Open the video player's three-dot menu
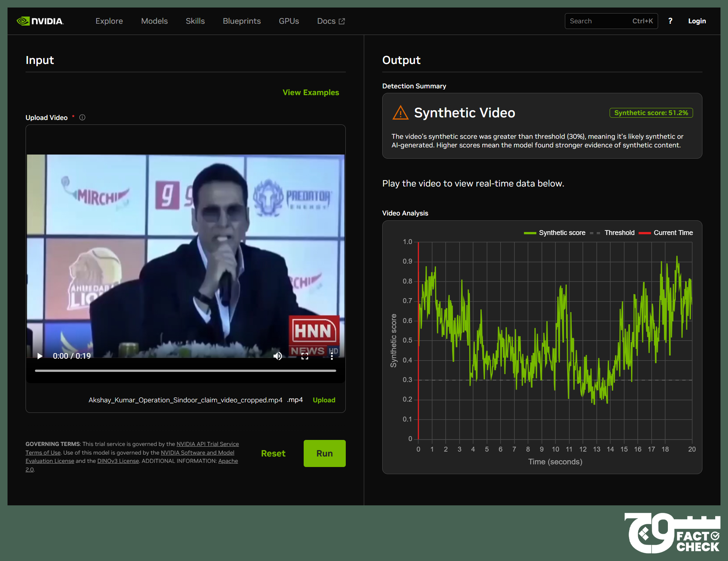 [332, 356]
